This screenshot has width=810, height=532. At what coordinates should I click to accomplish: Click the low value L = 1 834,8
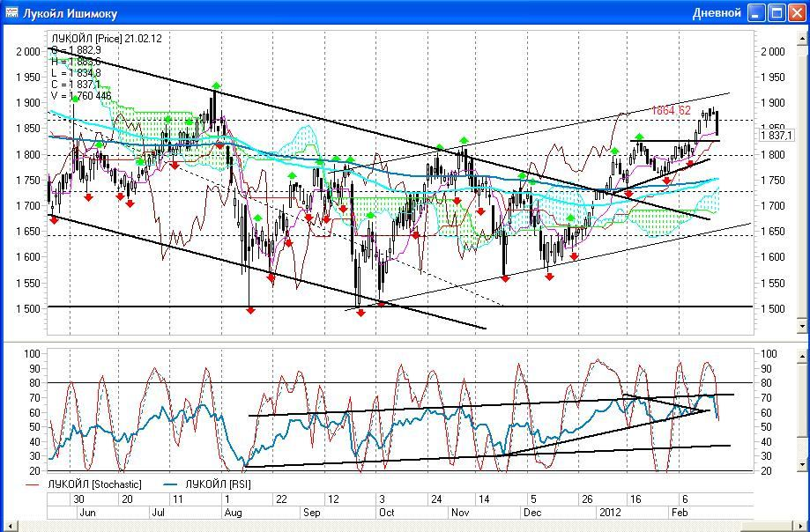click(76, 73)
